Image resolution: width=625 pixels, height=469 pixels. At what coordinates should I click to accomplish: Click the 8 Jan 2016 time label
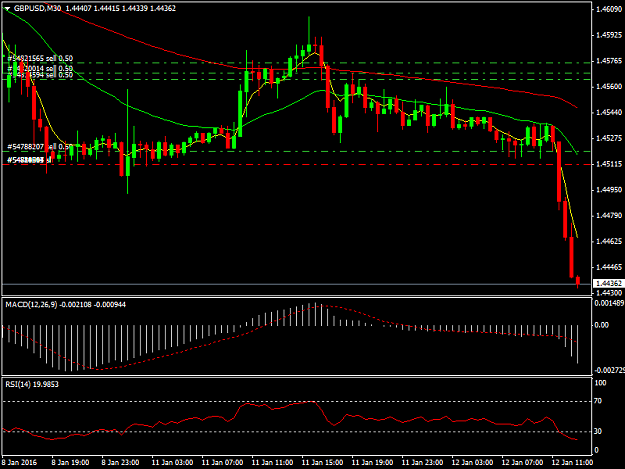pos(19,463)
